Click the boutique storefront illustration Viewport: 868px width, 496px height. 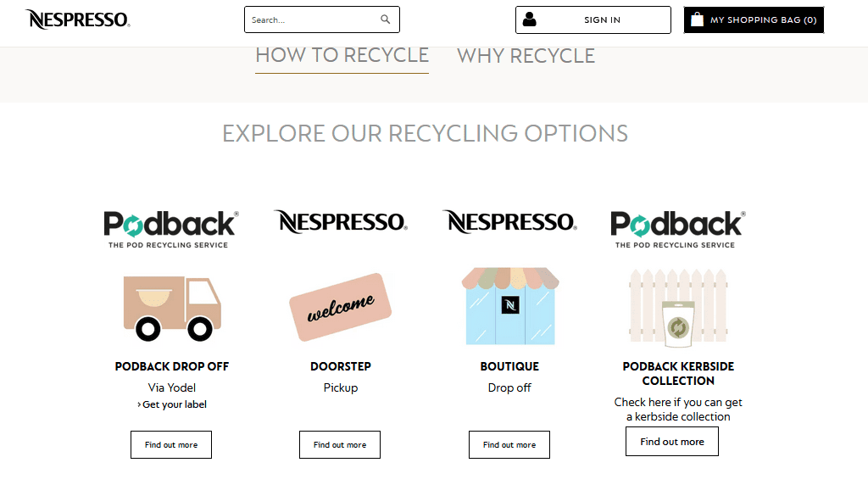(x=509, y=306)
